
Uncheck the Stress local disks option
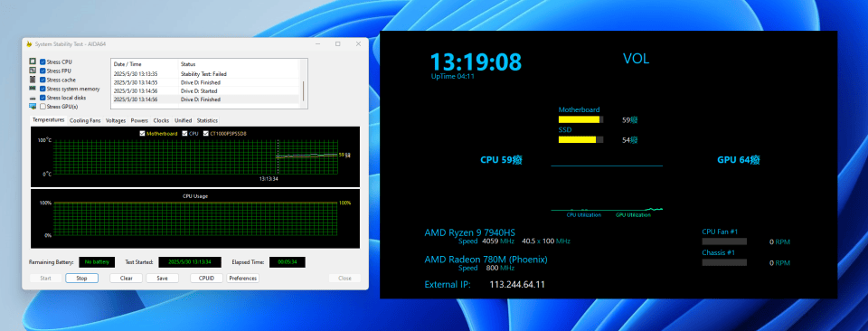[42, 98]
